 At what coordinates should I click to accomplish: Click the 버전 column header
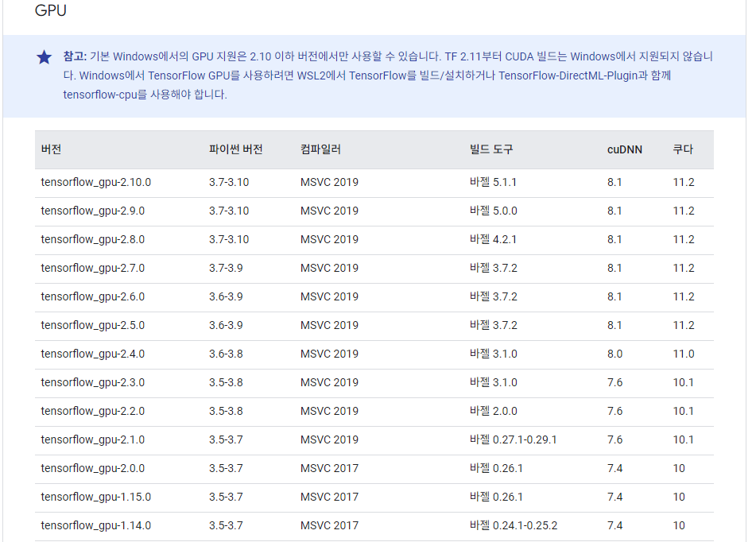[51, 149]
